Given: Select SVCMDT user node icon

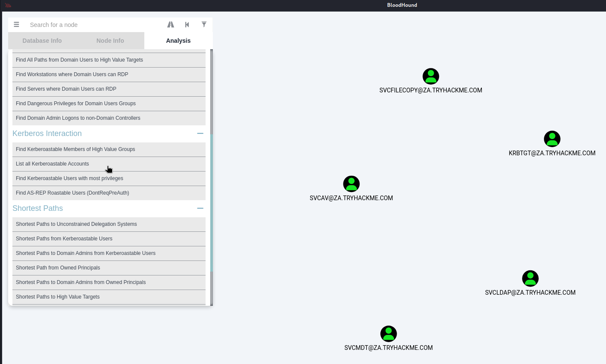Looking at the screenshot, I should [x=388, y=334].
